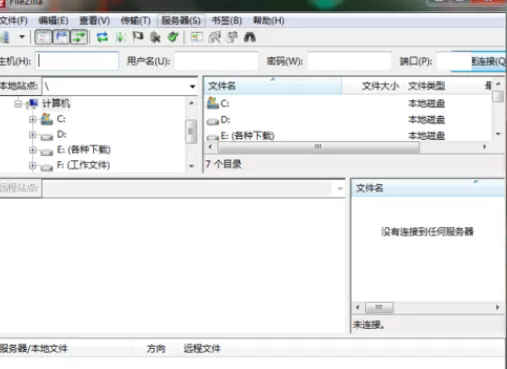Click the 快速连接 quick connect button
The image size is (507, 369).
[489, 61]
